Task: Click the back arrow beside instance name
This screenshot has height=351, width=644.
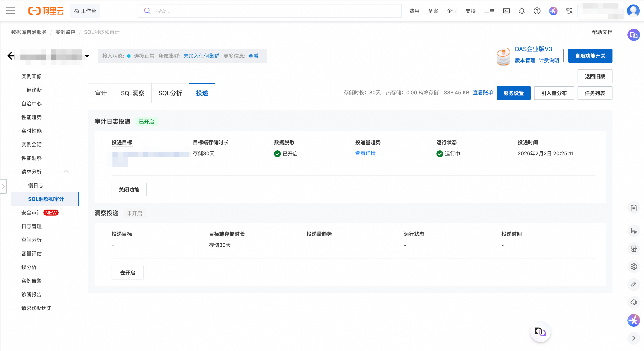Action: (x=10, y=56)
